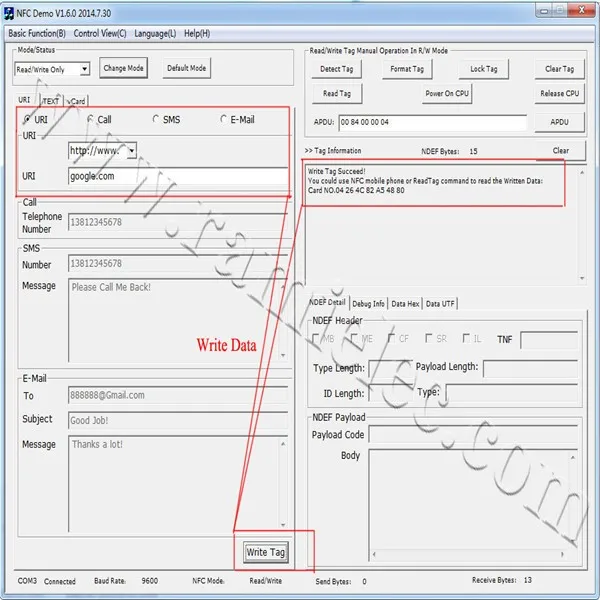
Task: Select the E-Mail radio button
Action: point(222,120)
